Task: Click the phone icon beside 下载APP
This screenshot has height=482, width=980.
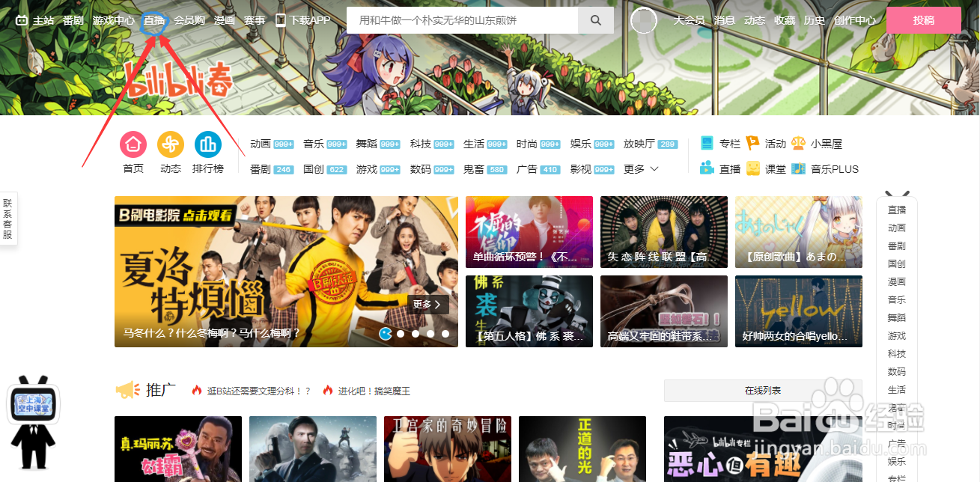Action: tap(281, 20)
